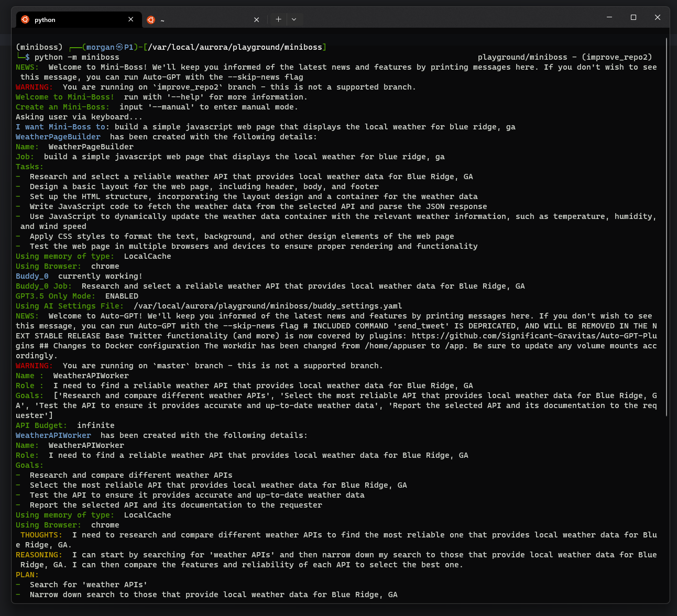Click the WARNING label about 'improve_repo2' branch
The width and height of the screenshot is (677, 616).
(x=35, y=87)
